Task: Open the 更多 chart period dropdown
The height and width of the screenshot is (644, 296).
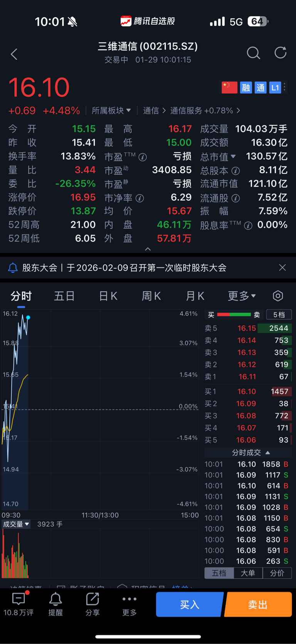Action: tap(242, 296)
